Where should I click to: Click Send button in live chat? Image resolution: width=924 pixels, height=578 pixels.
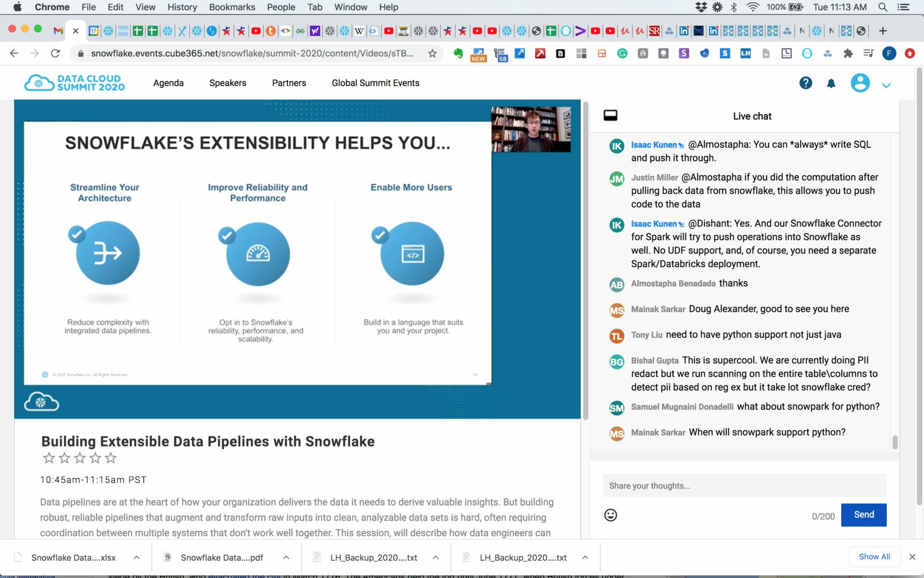coord(863,514)
